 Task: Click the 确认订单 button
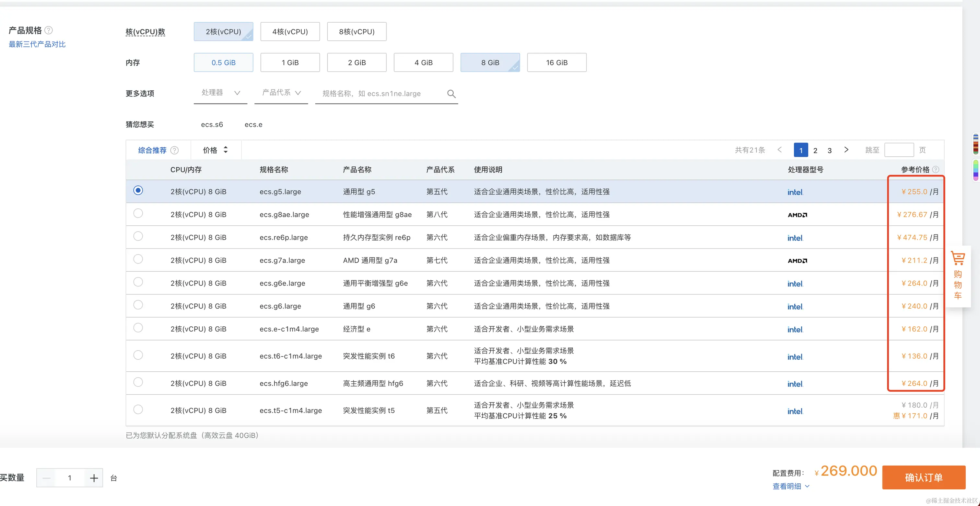[x=923, y=478]
